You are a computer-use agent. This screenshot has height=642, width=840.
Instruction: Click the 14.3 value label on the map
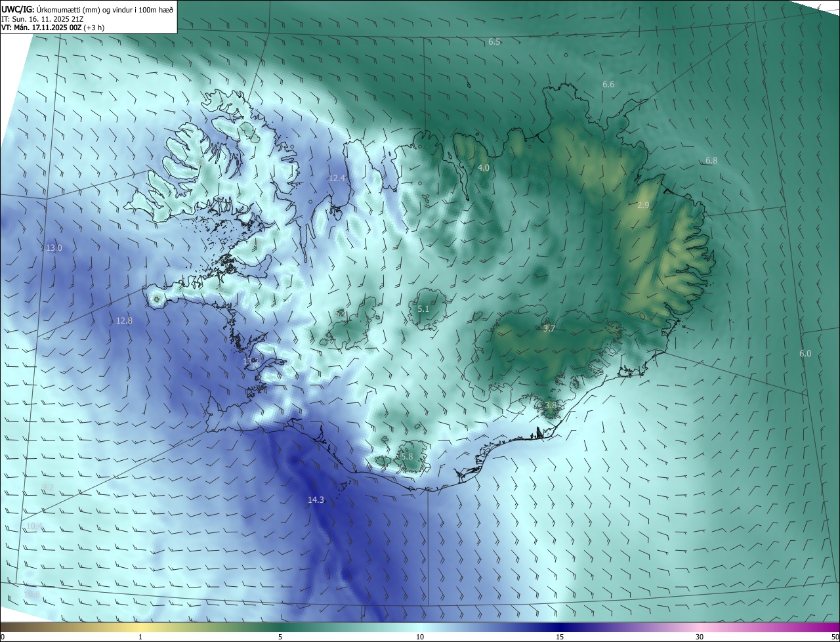click(x=316, y=500)
